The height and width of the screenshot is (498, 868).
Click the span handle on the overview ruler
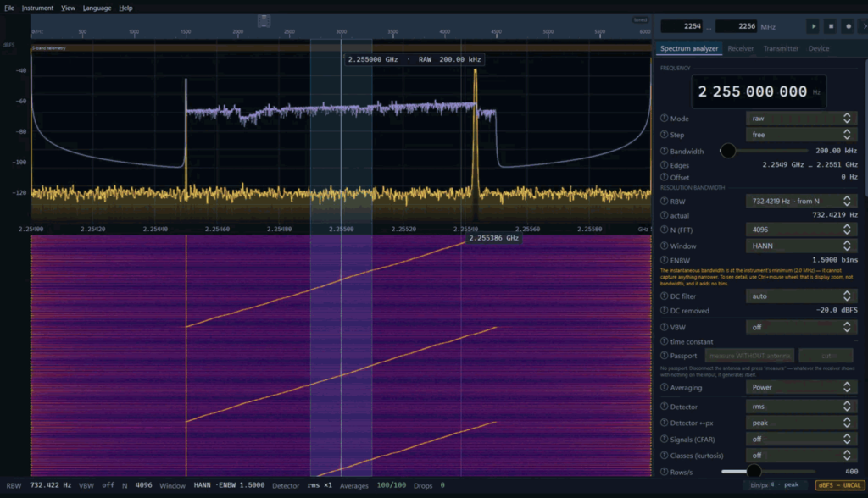(264, 21)
